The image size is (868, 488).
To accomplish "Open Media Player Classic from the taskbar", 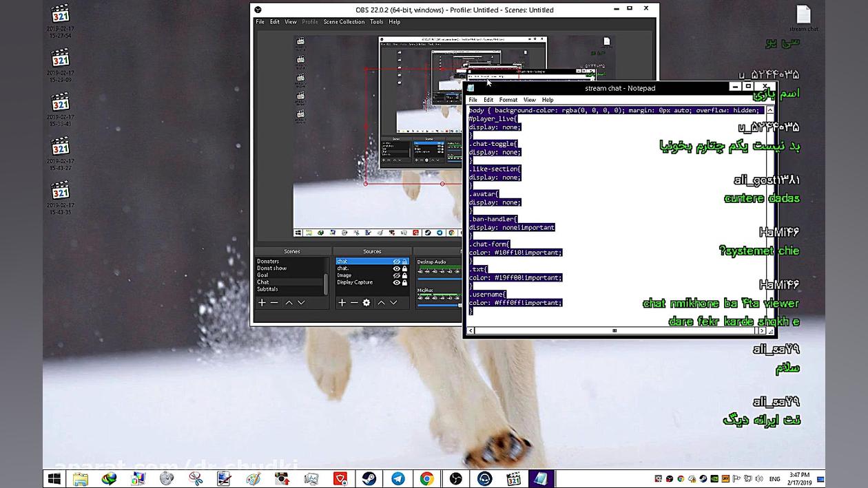I will 513,478.
